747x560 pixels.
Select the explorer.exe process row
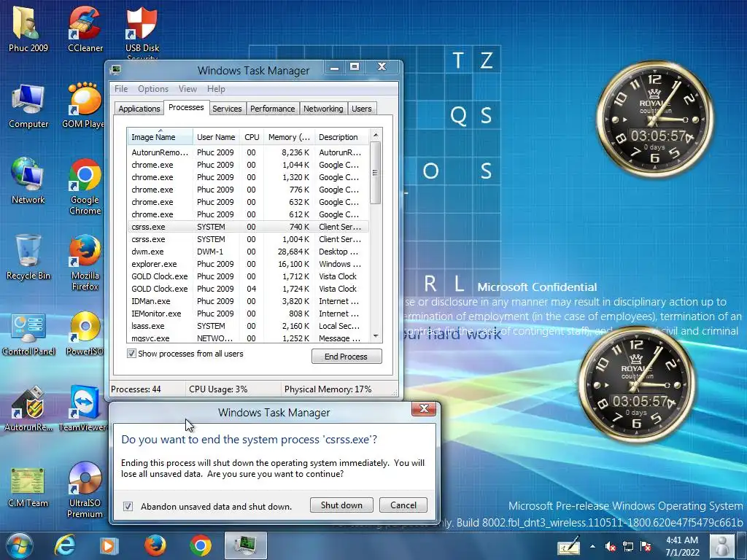[248, 264]
